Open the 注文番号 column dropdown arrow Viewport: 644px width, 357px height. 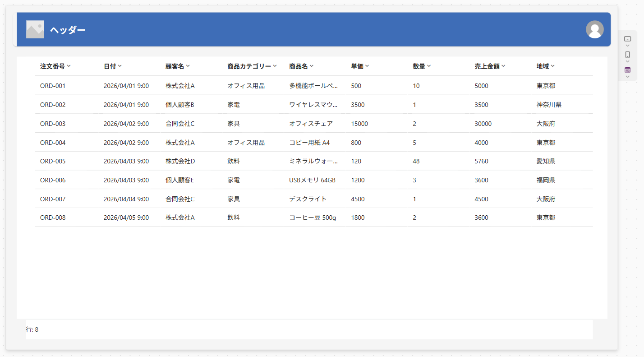(x=69, y=66)
